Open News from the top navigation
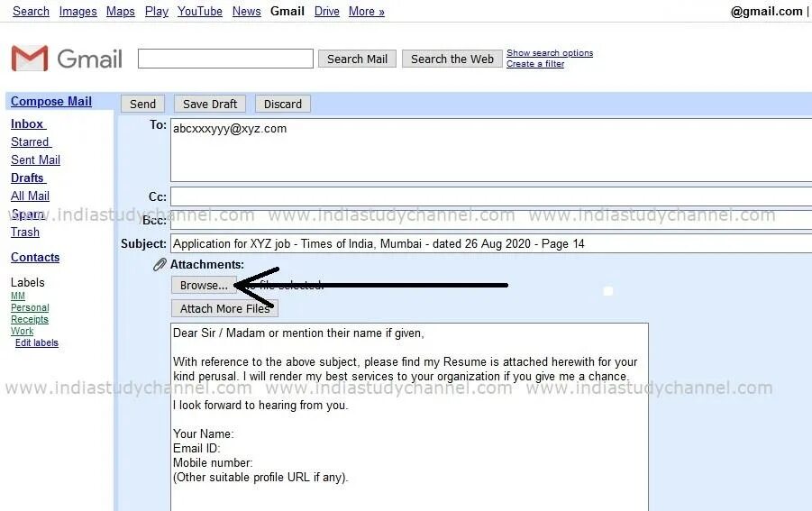The width and height of the screenshot is (812, 511). point(247,11)
